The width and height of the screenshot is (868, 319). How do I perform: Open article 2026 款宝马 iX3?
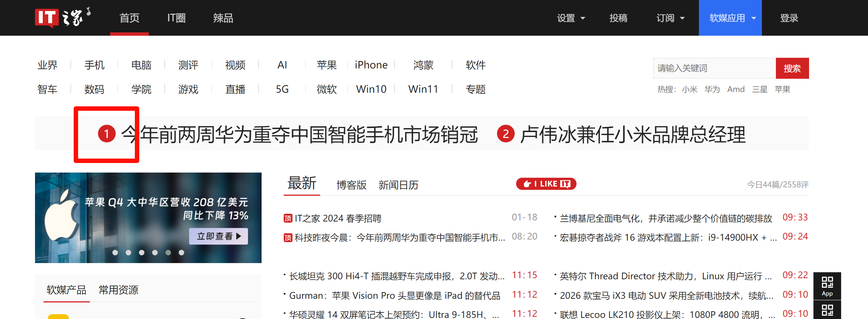(x=666, y=296)
